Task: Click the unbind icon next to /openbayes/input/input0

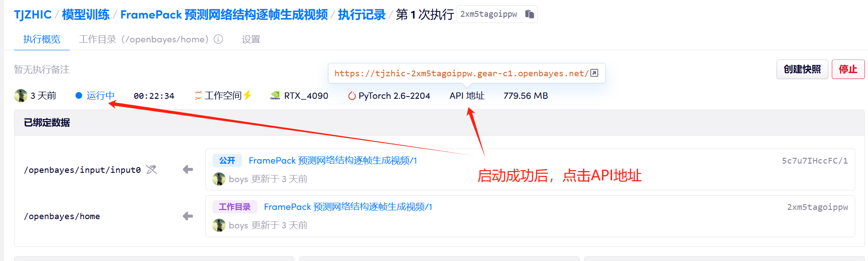Action: coord(151,170)
